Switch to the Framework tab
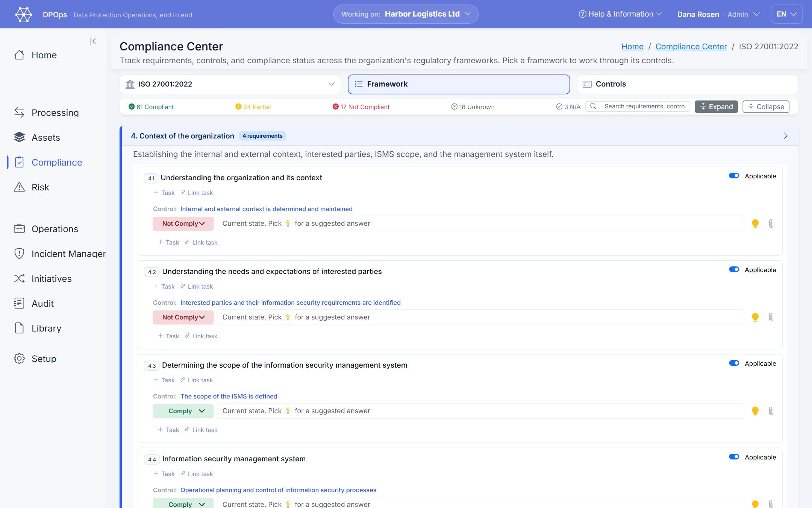 459,84
